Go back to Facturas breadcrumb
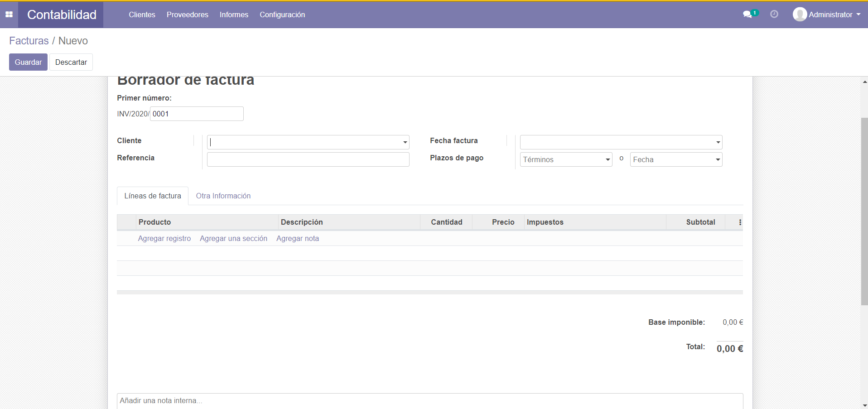The height and width of the screenshot is (409, 868). pos(29,41)
